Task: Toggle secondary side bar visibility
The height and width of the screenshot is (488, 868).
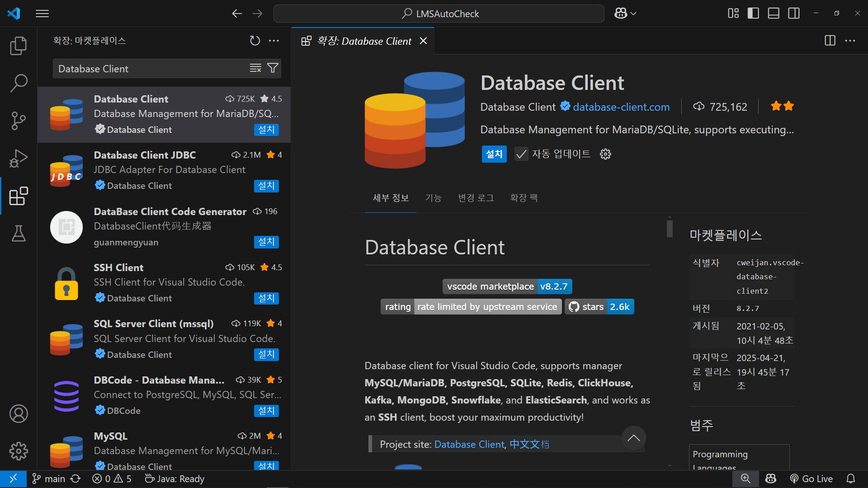Action: (794, 14)
